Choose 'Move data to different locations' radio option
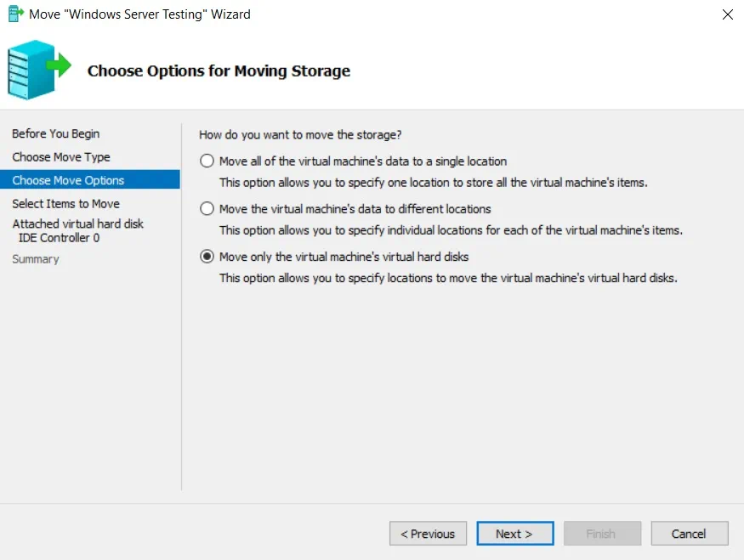 coord(207,208)
